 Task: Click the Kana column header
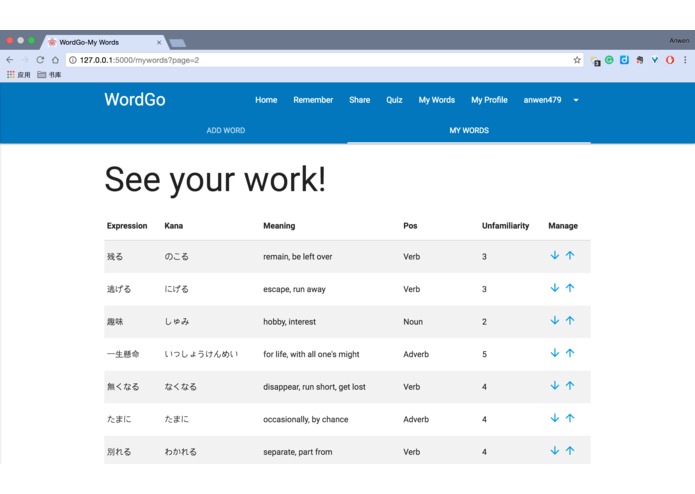coord(173,226)
